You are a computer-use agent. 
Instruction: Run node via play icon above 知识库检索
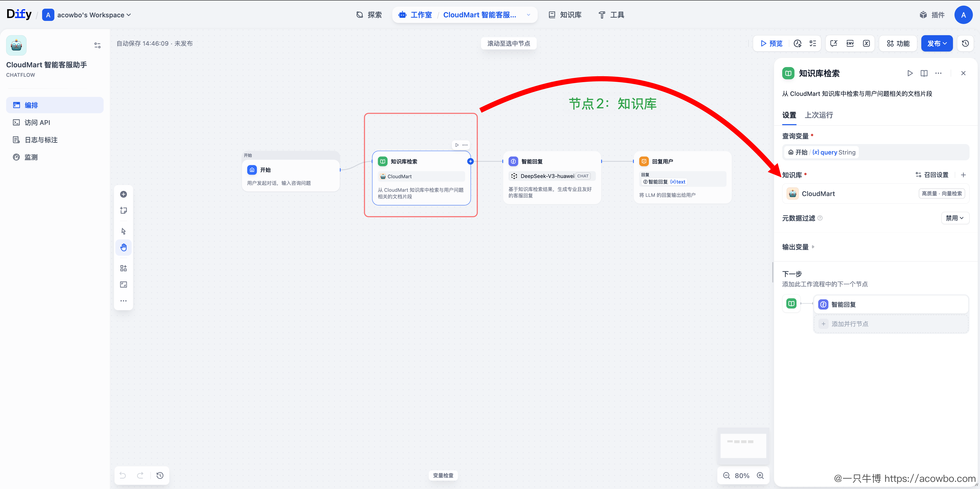pos(457,145)
